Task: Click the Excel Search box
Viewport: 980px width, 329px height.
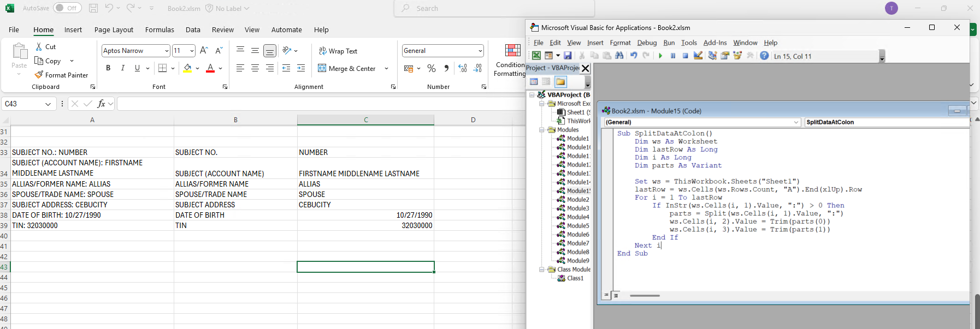Action: tap(494, 8)
